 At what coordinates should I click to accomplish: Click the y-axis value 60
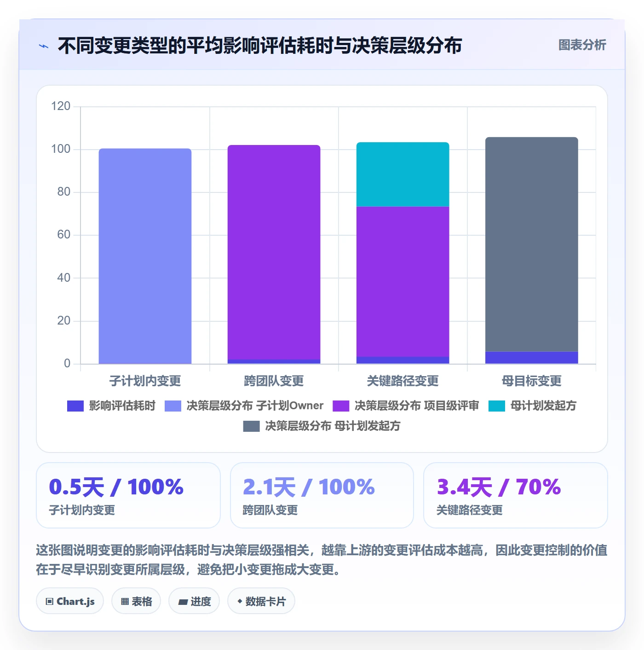[x=64, y=235]
